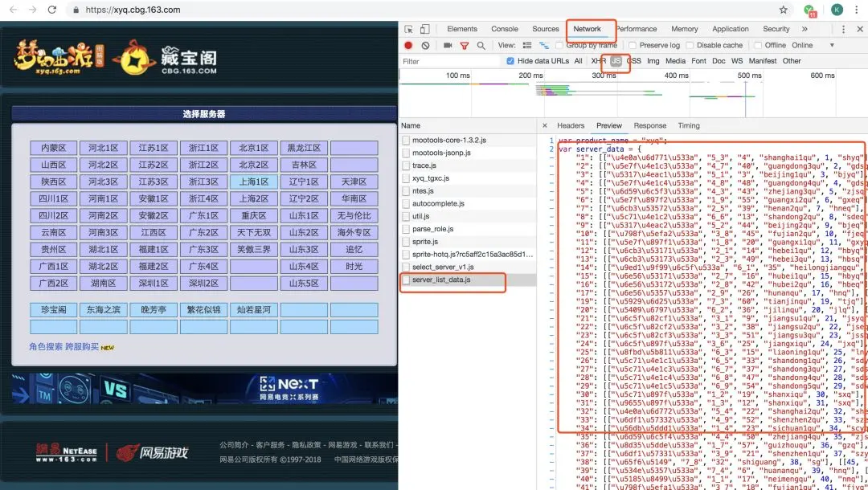Viewport: 868px width, 490px height.
Task: Capture screenshots with camera icon
Action: pyautogui.click(x=448, y=45)
